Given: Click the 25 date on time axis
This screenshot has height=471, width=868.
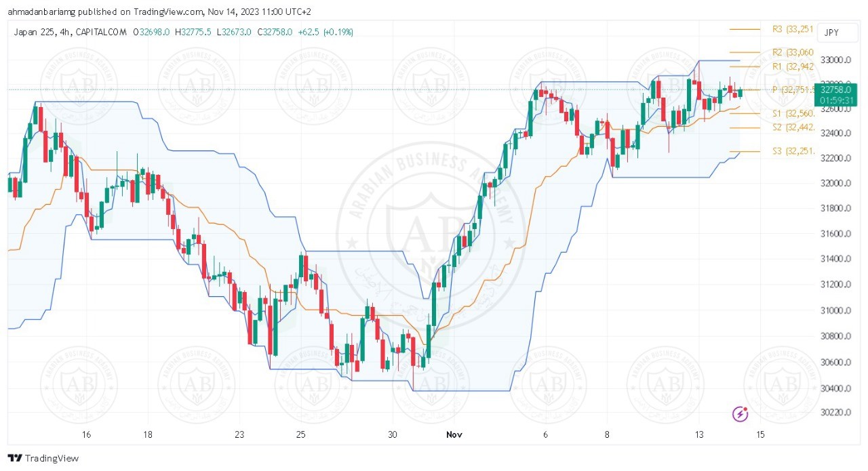Looking at the screenshot, I should tap(301, 434).
